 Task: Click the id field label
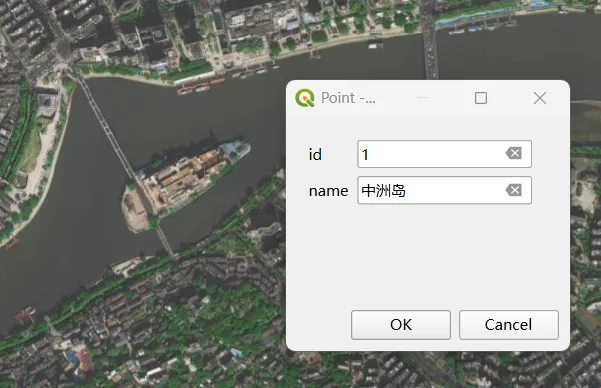(x=315, y=155)
